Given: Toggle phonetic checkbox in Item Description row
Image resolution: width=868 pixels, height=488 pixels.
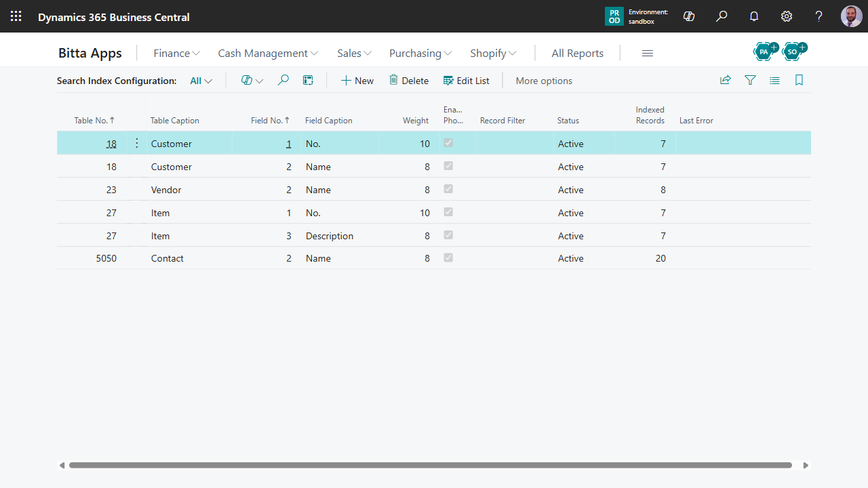Looking at the screenshot, I should point(448,235).
